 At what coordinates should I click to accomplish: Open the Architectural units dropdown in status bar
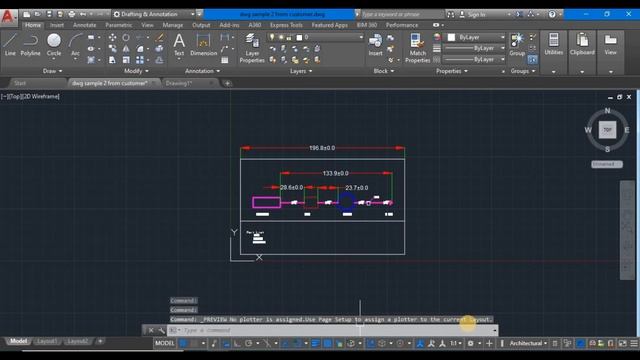click(x=528, y=343)
